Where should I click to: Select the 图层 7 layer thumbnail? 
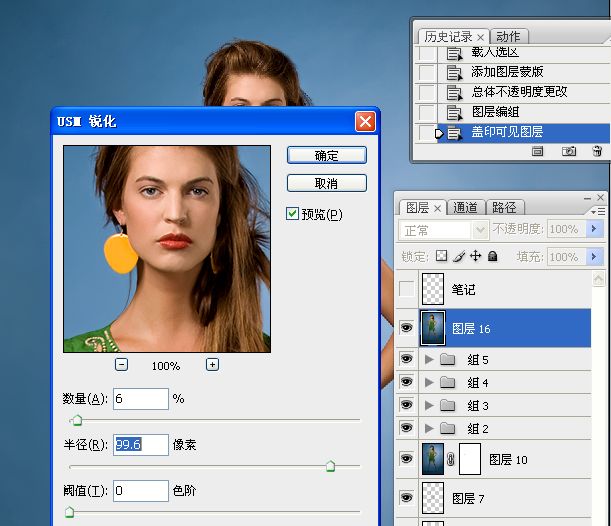[x=433, y=498]
